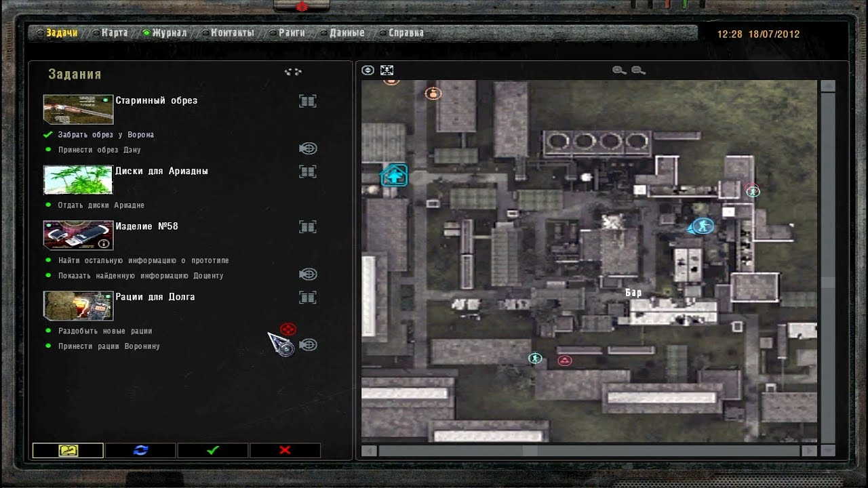Open the Ранги tab
This screenshot has height=488, width=868.
292,33
